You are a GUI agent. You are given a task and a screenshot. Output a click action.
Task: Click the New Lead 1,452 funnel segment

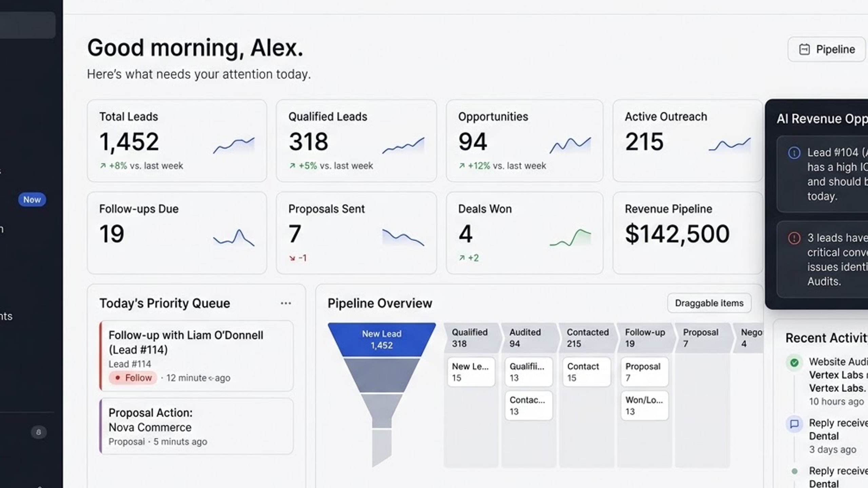coord(382,340)
